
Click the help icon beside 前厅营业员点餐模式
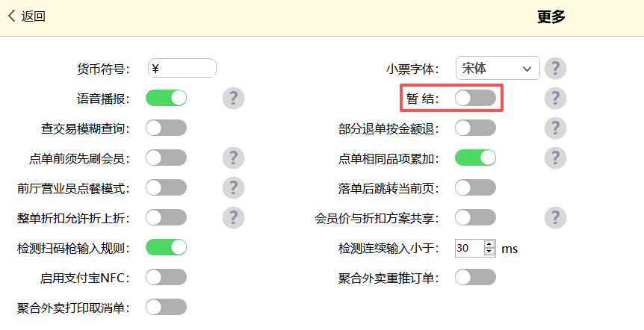pos(233,187)
